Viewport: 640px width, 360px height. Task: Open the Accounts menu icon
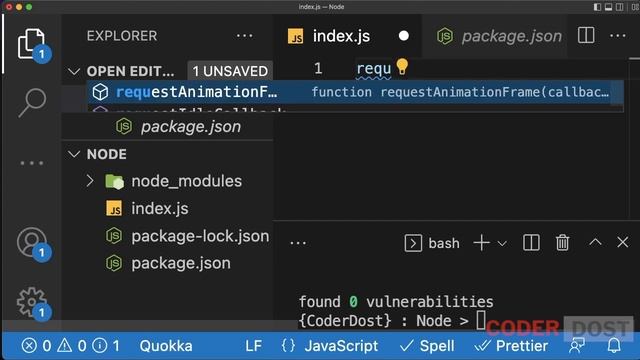point(32,242)
